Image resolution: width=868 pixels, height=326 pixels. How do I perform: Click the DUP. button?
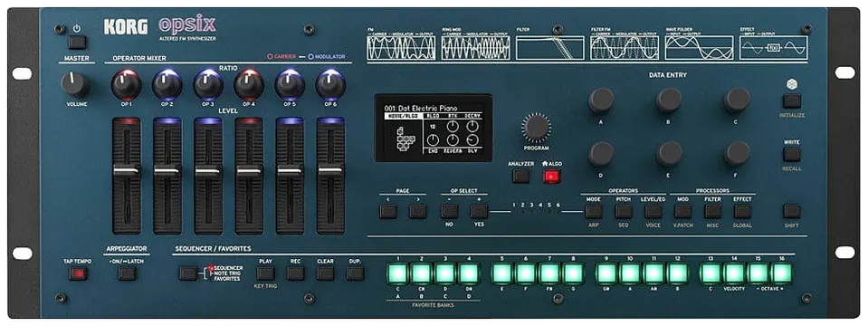coord(355,273)
